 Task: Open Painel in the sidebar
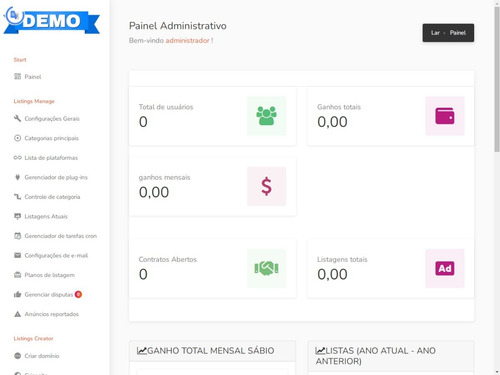pyautogui.click(x=33, y=77)
